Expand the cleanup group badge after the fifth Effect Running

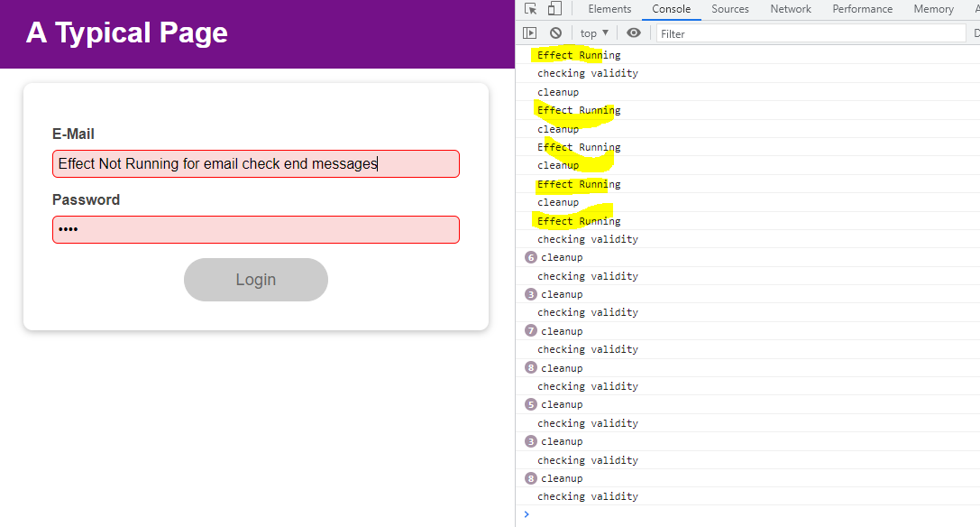531,257
